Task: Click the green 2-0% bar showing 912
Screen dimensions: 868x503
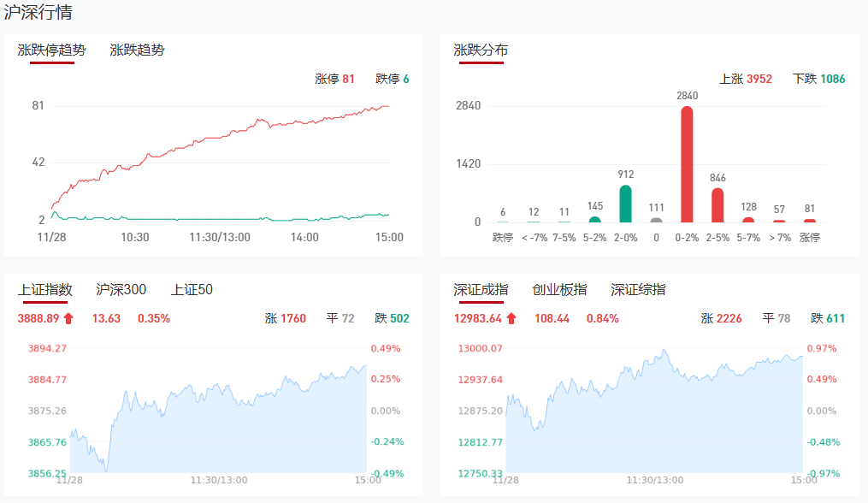Action: (x=626, y=204)
